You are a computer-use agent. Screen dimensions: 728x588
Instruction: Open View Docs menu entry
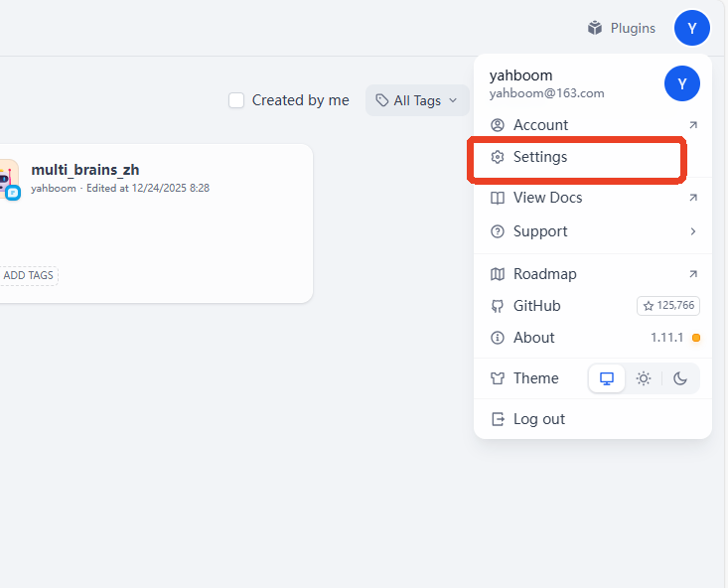[x=593, y=198]
